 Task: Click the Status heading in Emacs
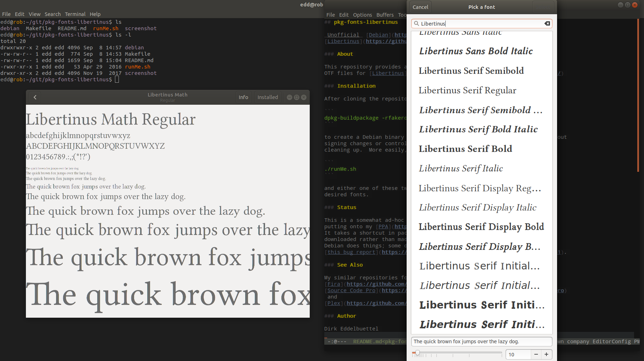pos(347,207)
